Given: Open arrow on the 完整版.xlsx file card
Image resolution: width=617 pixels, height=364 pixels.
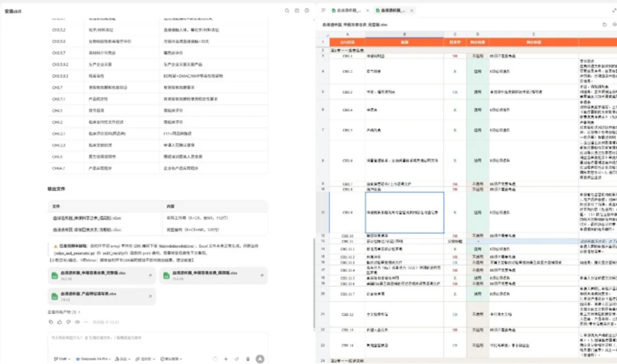Looking at the screenshot, I should click(150, 276).
